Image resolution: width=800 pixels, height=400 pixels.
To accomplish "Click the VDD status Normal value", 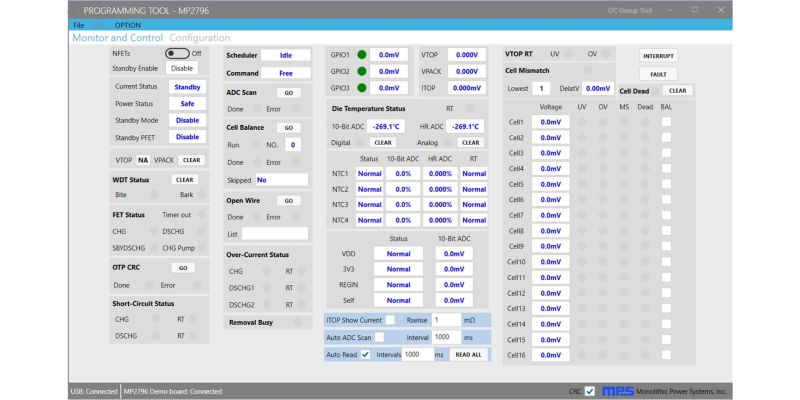I will (x=398, y=254).
